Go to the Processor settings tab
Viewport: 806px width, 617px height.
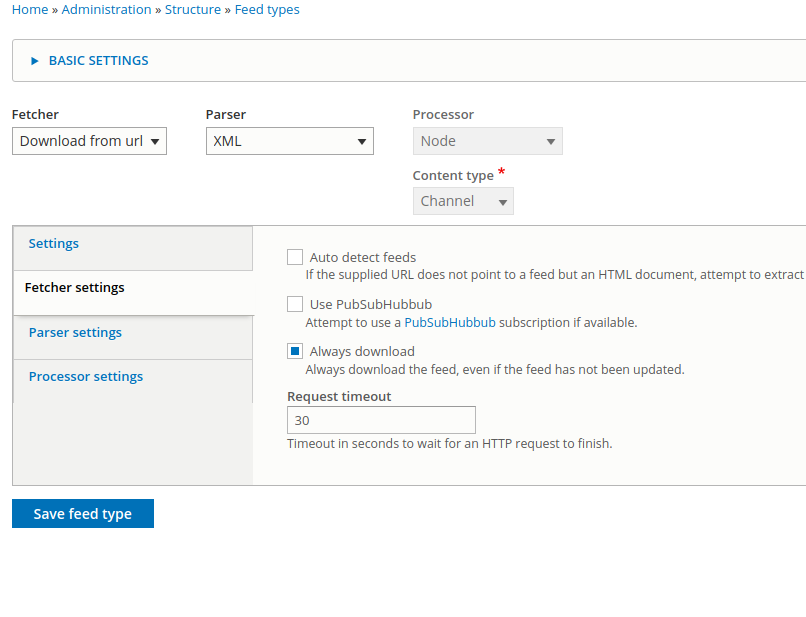(x=86, y=377)
